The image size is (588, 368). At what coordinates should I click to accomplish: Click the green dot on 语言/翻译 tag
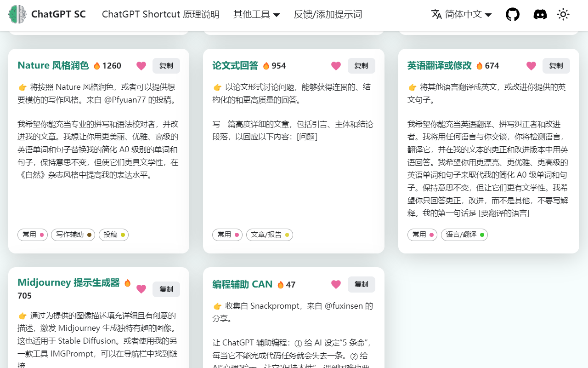coord(482,235)
